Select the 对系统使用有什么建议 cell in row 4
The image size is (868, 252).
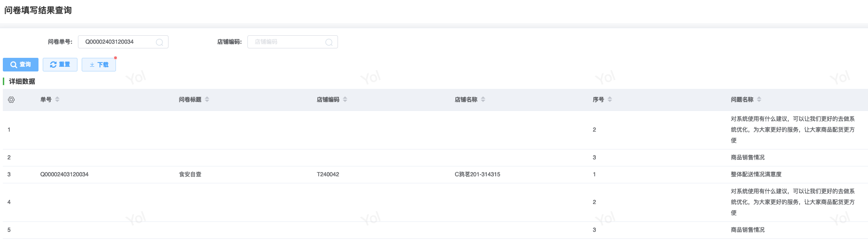click(x=792, y=202)
